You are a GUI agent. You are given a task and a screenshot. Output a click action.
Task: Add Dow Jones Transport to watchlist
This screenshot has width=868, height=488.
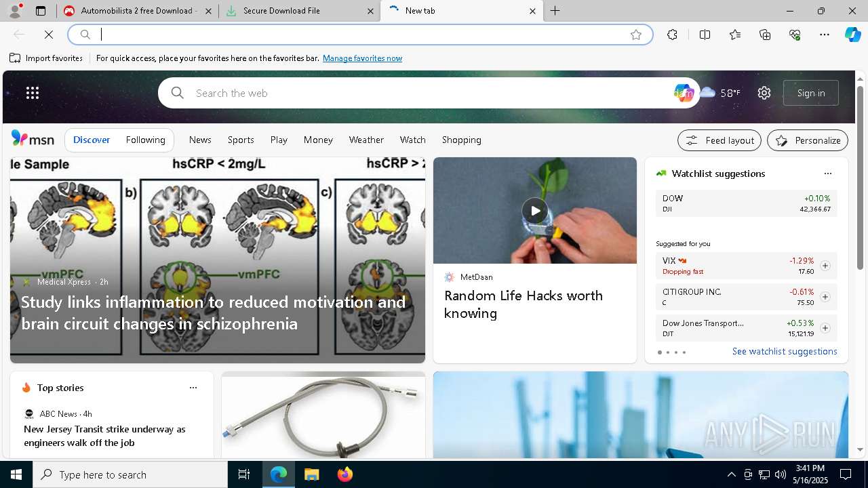(x=825, y=328)
